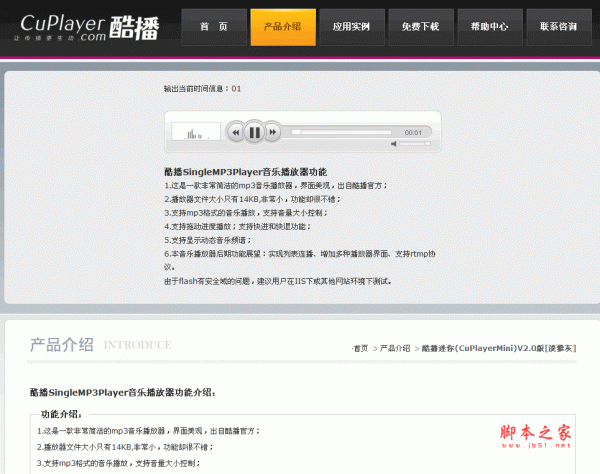Click the speaker mute icon
Viewport: 600px width, 474px height.
pos(393,144)
